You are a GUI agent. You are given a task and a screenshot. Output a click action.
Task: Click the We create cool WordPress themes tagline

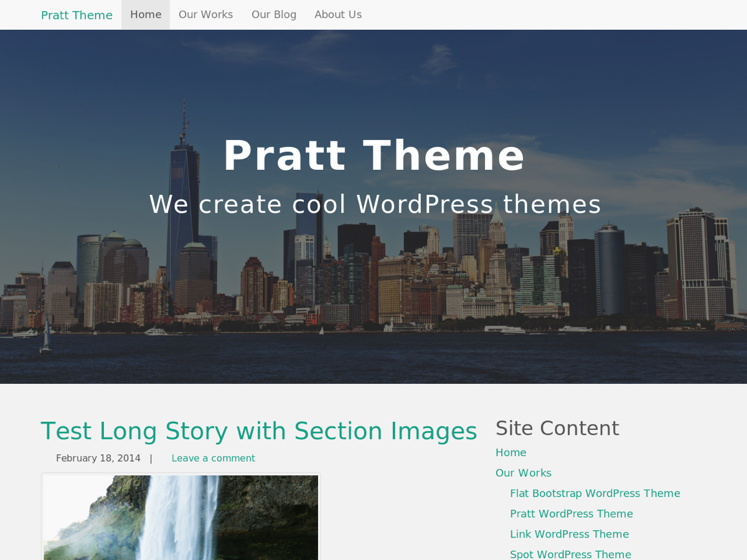(375, 203)
